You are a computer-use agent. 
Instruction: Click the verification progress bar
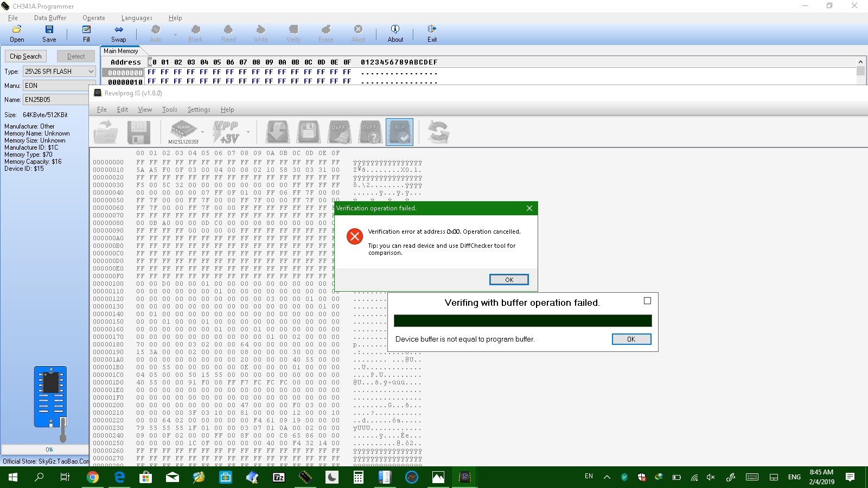pos(523,321)
